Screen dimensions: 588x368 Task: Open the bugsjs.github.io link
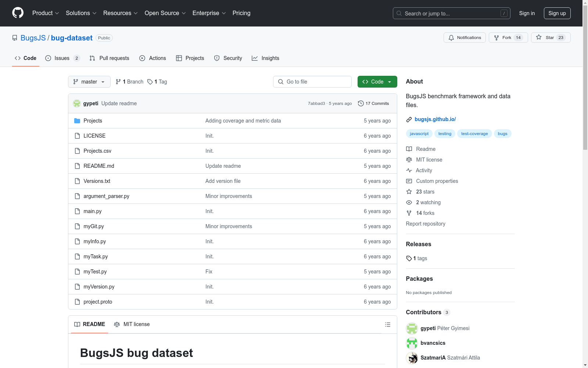point(435,119)
